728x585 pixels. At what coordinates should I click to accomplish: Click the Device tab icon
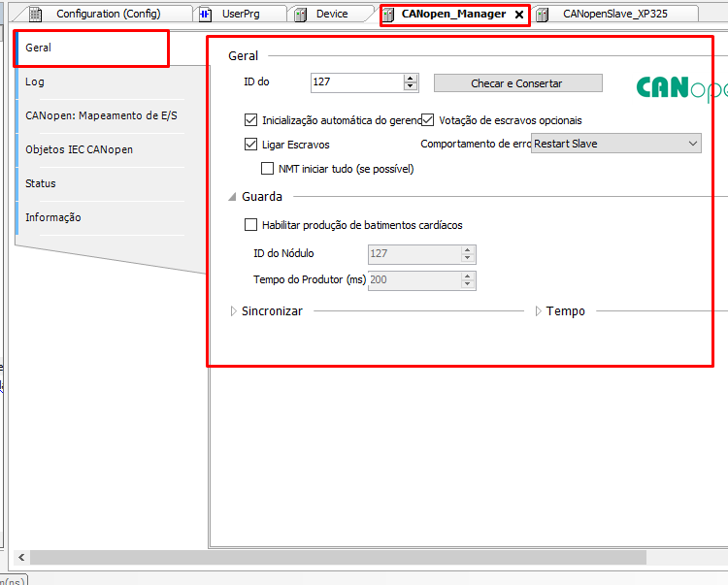301,15
